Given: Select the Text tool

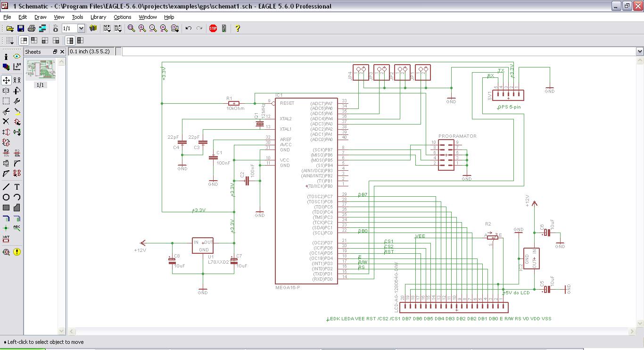Looking at the screenshot, I should point(17,187).
